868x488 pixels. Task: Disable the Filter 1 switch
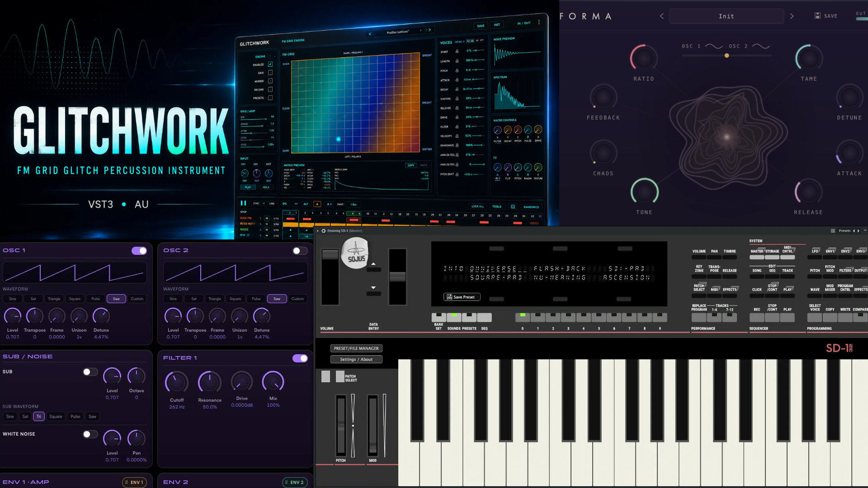point(300,358)
